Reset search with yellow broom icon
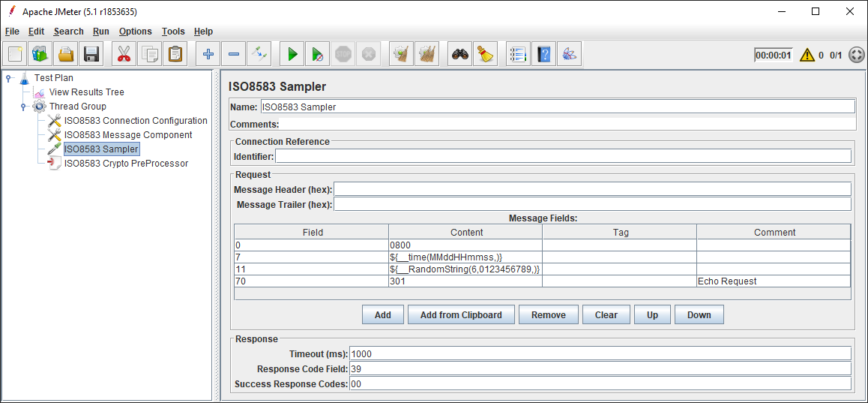Viewport: 868px width, 403px height. 486,54
